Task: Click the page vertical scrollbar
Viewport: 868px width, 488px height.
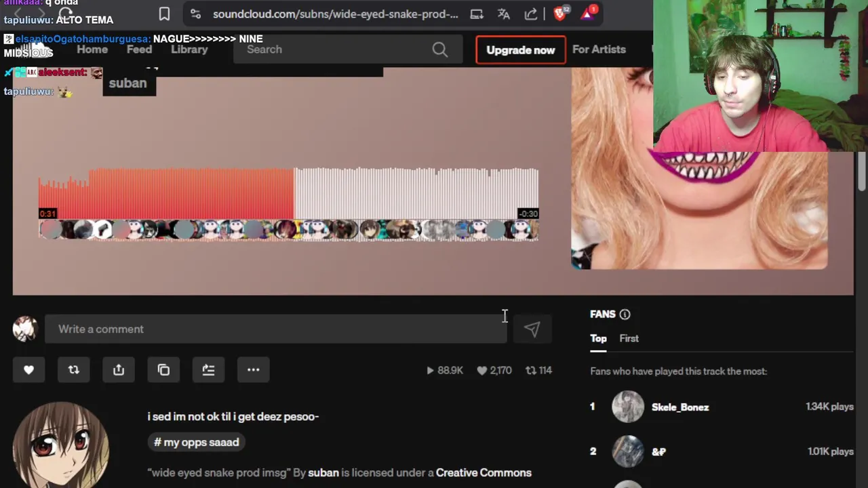Action: tap(861, 171)
